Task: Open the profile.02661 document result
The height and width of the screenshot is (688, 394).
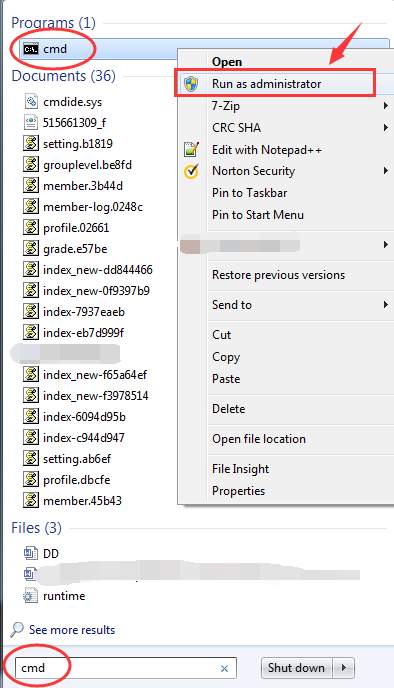Action: click(x=67, y=228)
